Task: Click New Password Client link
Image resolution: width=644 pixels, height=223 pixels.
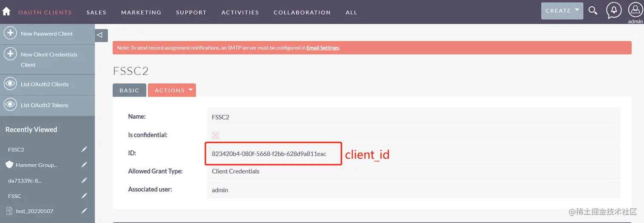Action: click(x=47, y=34)
